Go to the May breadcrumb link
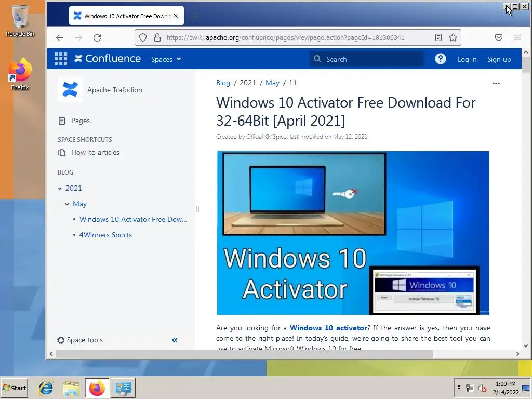The image size is (532, 399). click(x=272, y=83)
